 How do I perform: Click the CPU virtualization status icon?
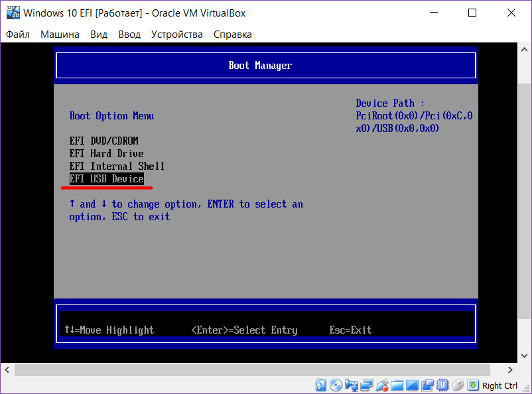pyautogui.click(x=442, y=385)
